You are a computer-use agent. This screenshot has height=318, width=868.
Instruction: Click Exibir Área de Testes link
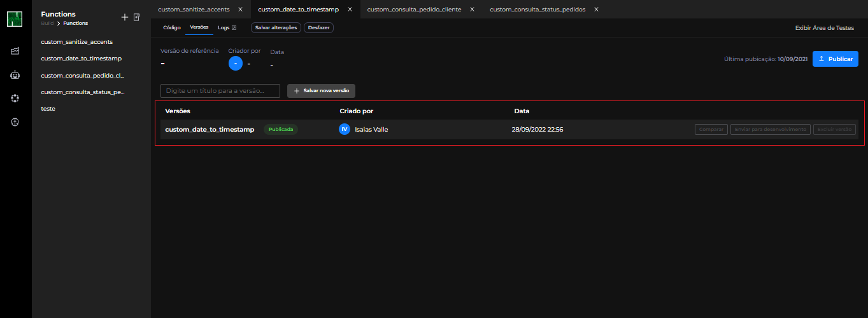pos(824,28)
